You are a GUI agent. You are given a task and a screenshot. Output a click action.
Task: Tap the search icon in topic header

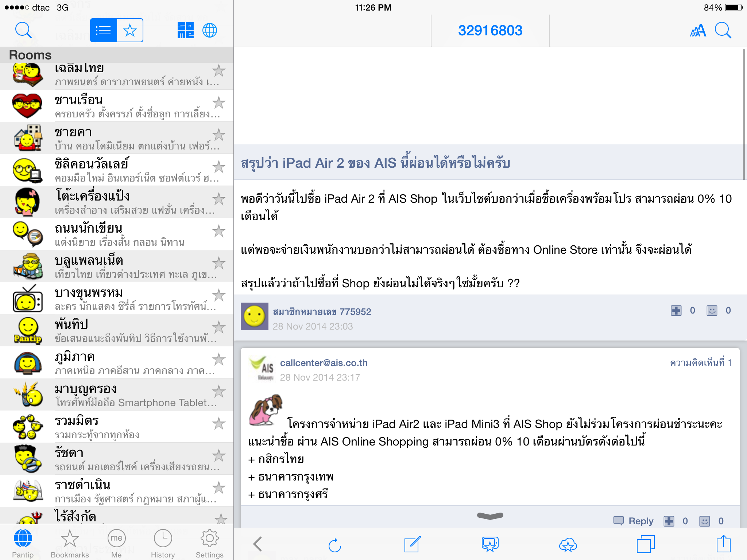click(x=723, y=31)
